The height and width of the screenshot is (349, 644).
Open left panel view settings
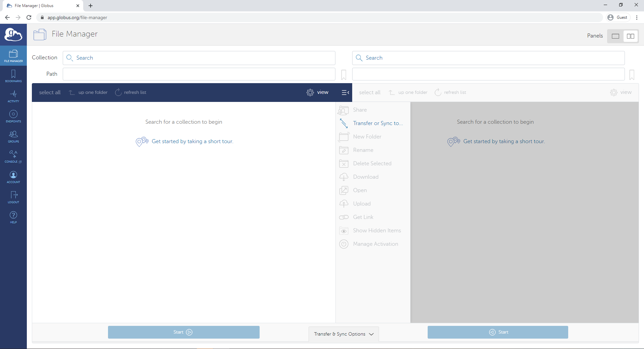(317, 93)
